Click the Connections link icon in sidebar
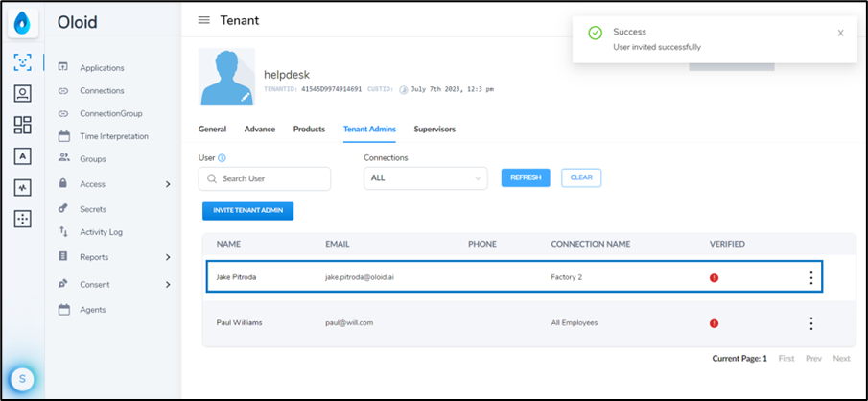Screen dimensions: 868x401 coord(63,91)
